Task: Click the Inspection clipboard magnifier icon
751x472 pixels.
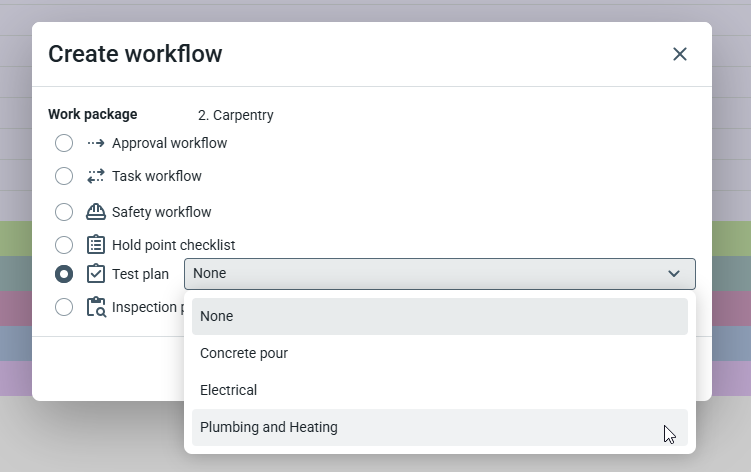Action: (96, 307)
